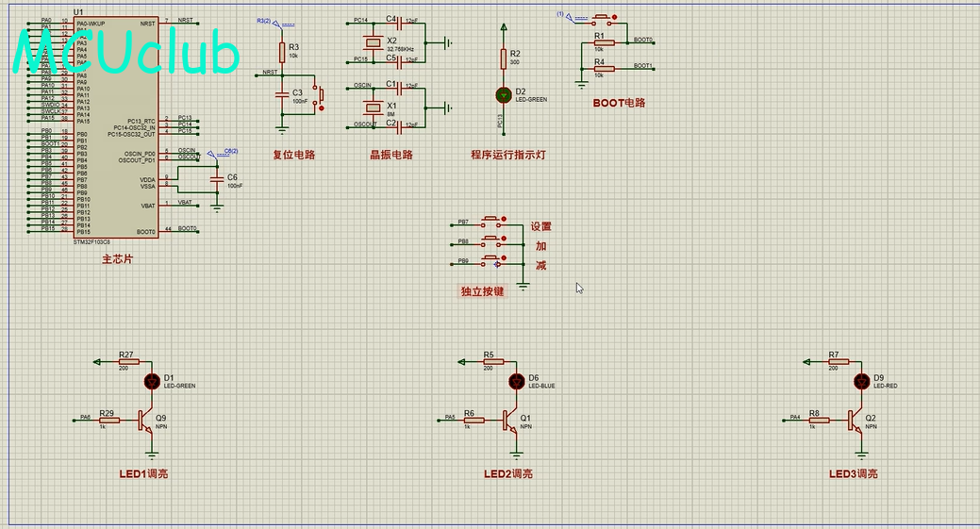Click the reset push-button next to C3

coord(319,96)
